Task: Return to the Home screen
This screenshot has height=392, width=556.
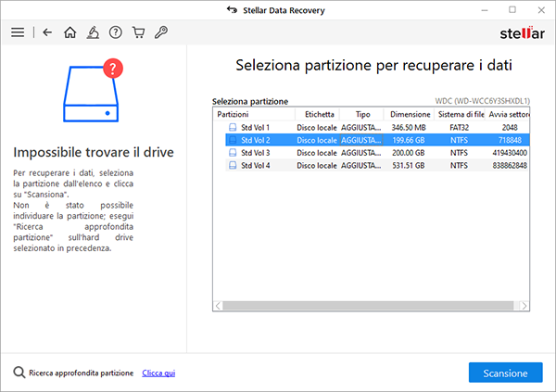Action: pyautogui.click(x=70, y=32)
